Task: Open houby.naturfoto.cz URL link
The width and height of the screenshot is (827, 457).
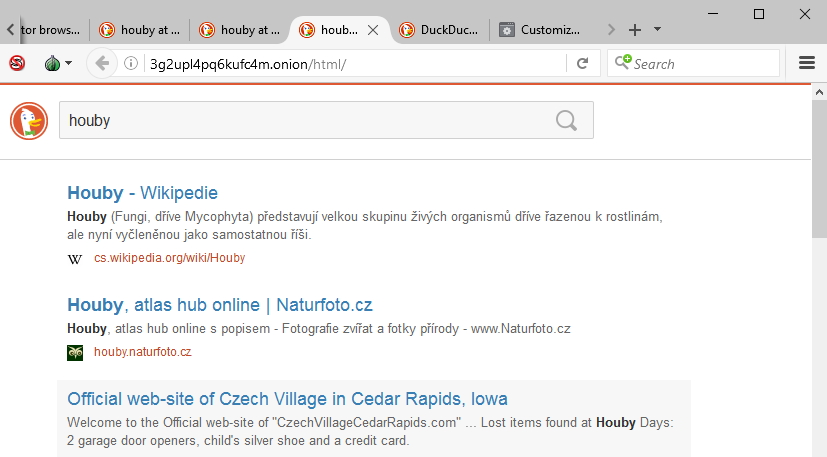Action: 142,352
